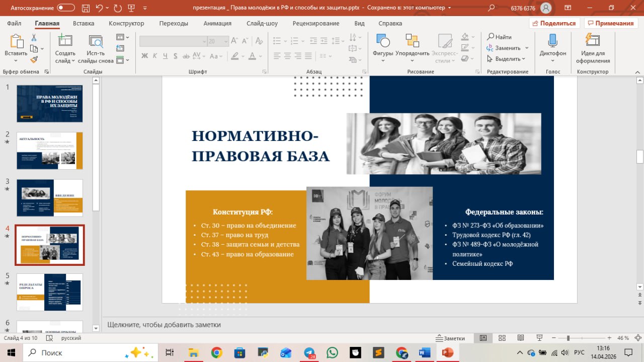Select slide 1 title thumbnail
This screenshot has width=644, height=362.
(x=50, y=103)
